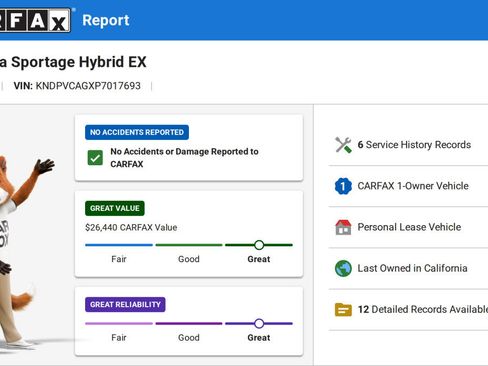Click the house Personal Lease icon
This screenshot has width=488, height=366.
pos(343,227)
